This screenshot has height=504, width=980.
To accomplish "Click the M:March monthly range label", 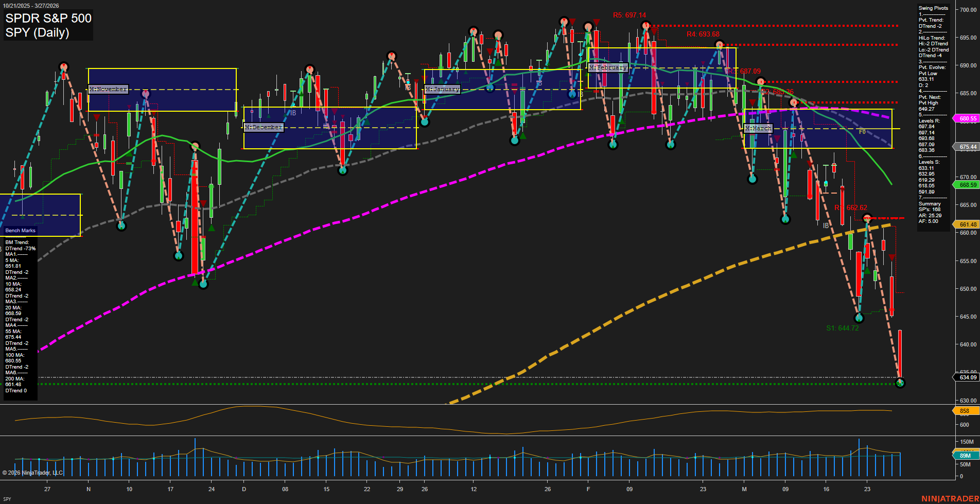I will click(758, 128).
